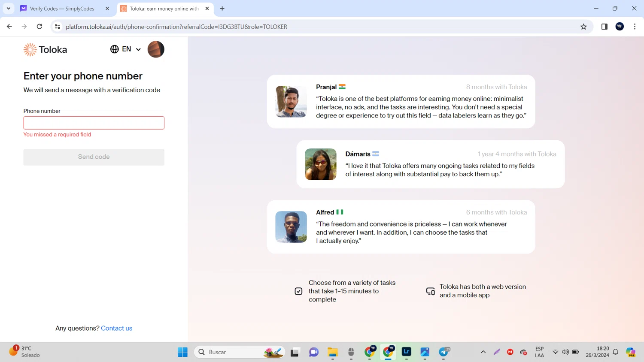Open the notifications bell icon

click(616, 352)
